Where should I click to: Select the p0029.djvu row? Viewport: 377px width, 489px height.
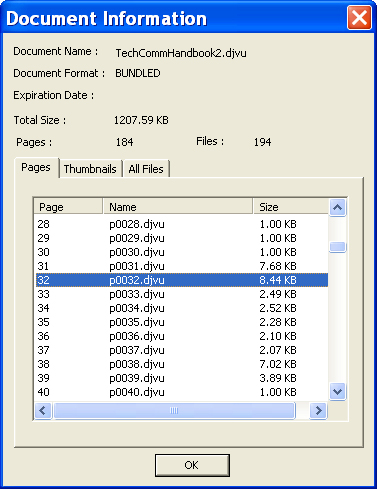click(x=182, y=238)
